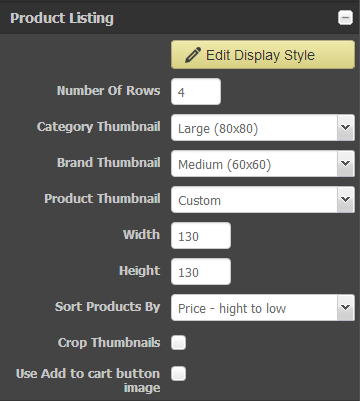Open the Category Thumbnail dropdown showing Large (80x80)
360x401 pixels.
click(263, 128)
